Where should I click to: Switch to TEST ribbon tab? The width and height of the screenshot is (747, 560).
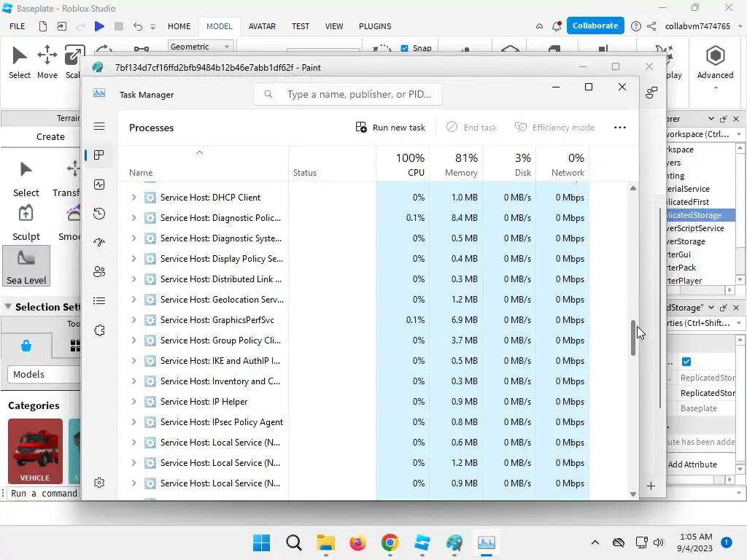[301, 26]
